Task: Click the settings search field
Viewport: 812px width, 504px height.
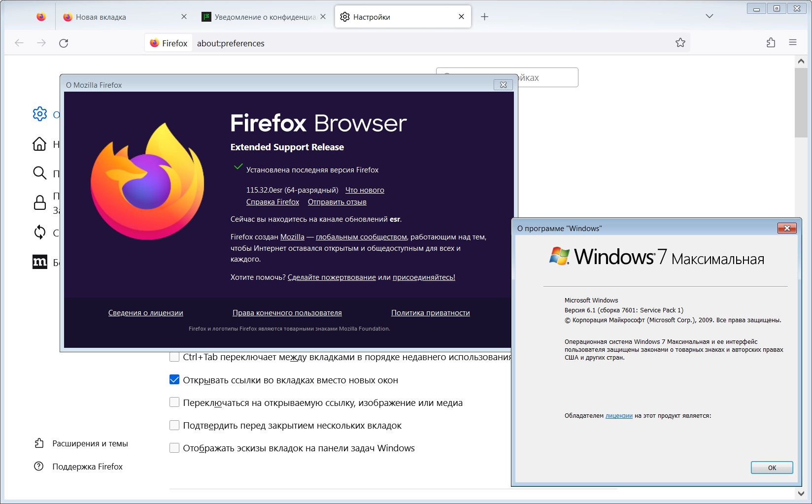Action: click(547, 77)
